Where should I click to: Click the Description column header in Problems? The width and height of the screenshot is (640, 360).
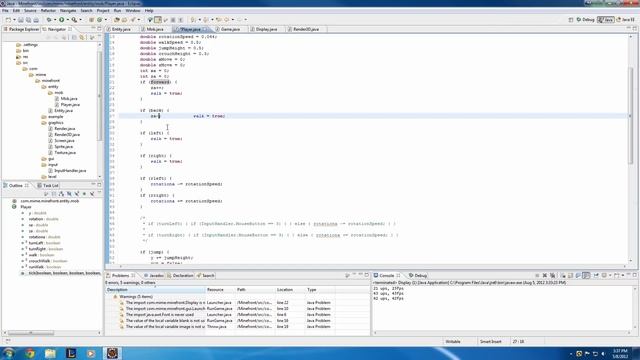tap(155, 290)
